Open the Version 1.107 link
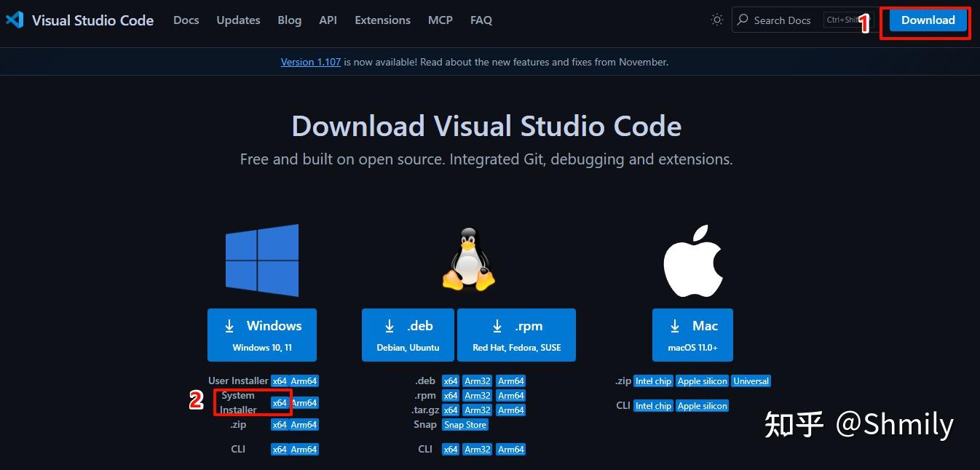Viewport: 980px width, 470px height. pyautogui.click(x=311, y=62)
